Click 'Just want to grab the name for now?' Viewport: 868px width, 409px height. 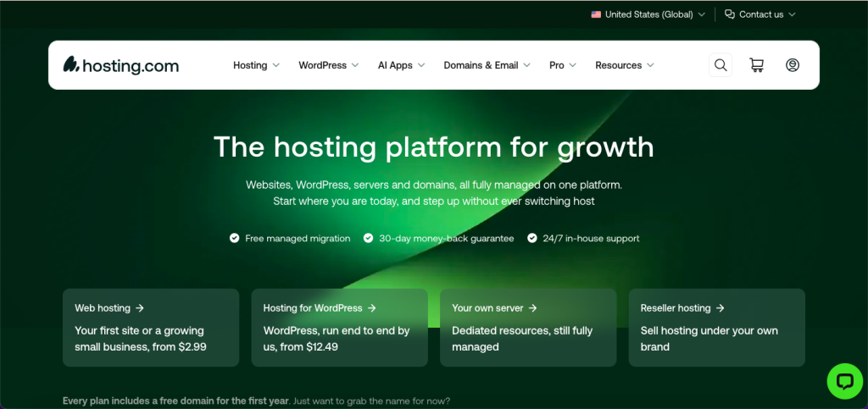tap(371, 401)
